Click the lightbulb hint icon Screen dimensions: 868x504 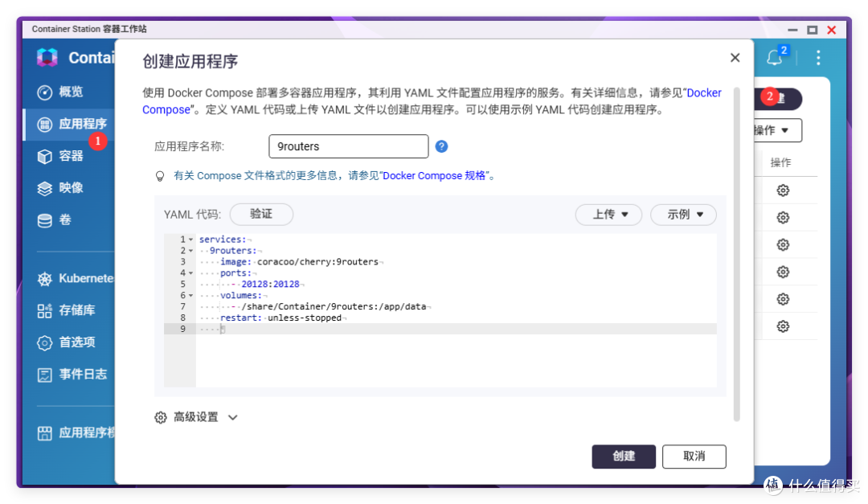pyautogui.click(x=160, y=176)
